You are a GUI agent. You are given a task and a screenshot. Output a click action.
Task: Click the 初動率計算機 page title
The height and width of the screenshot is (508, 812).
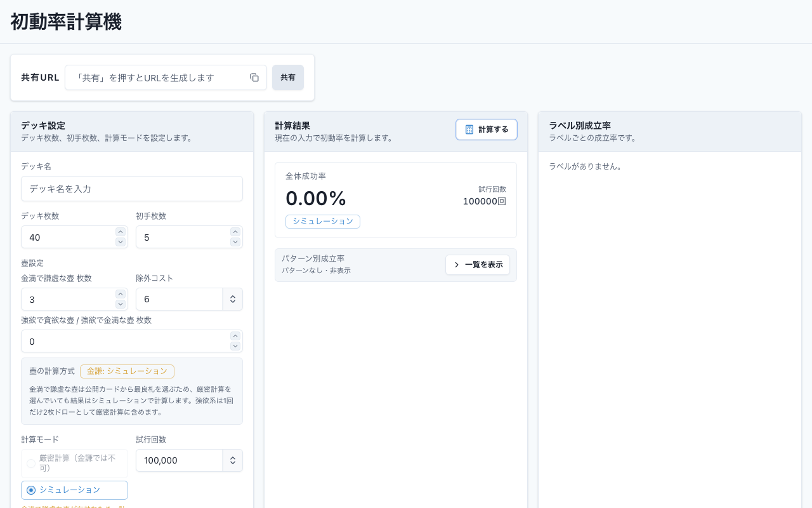pos(66,22)
